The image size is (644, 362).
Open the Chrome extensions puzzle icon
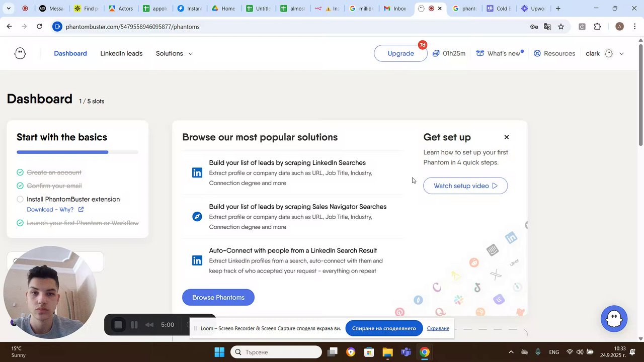(x=598, y=27)
